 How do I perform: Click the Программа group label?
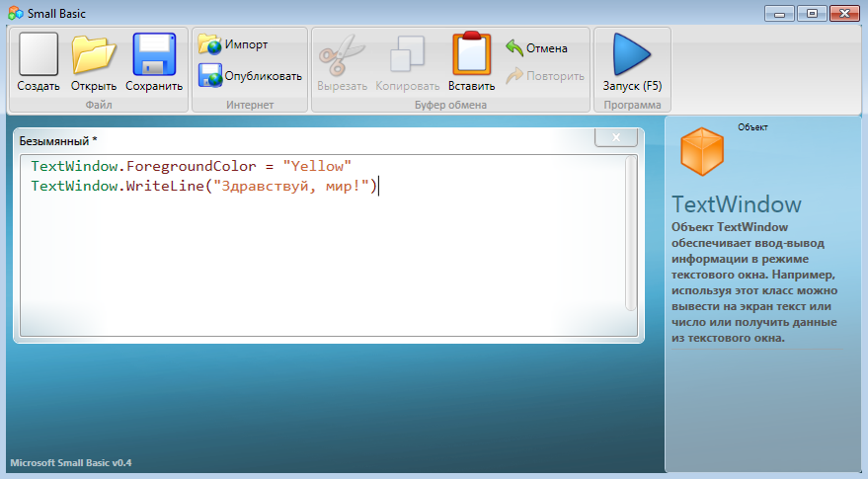pos(632,105)
